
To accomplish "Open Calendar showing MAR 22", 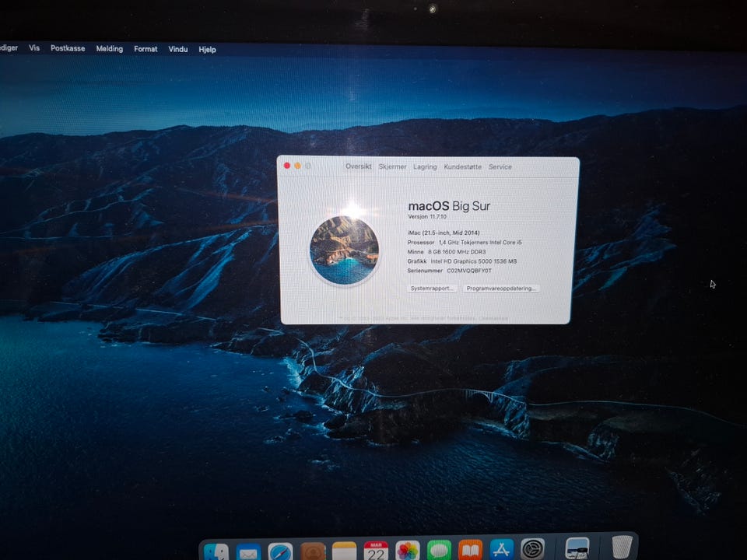I will click(x=376, y=551).
